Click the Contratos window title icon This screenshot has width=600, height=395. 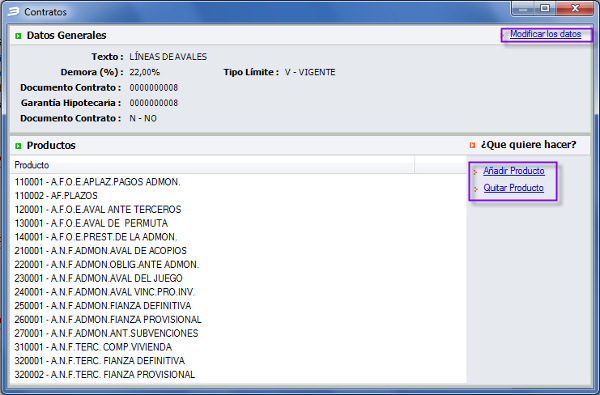coord(13,11)
